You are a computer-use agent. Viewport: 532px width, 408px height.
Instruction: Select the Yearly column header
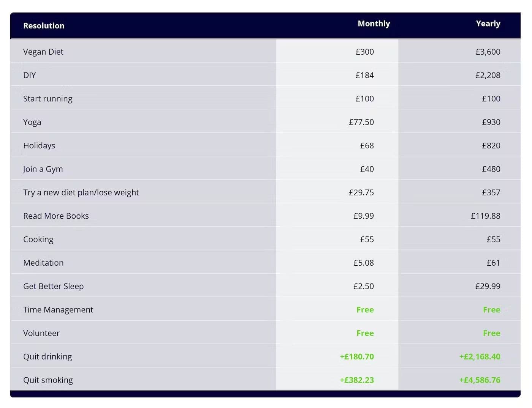coord(488,24)
